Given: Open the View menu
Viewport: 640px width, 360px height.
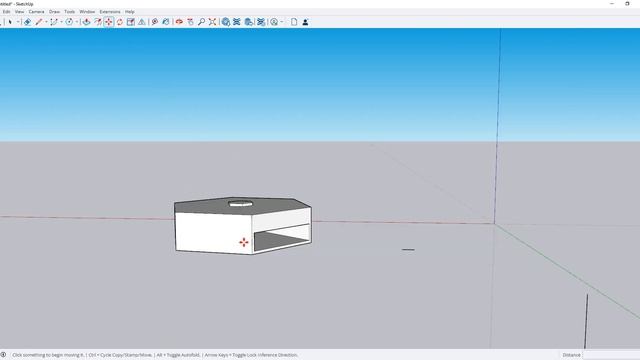Looking at the screenshot, I should (19, 12).
